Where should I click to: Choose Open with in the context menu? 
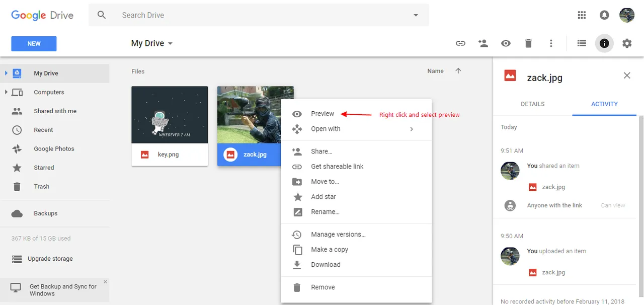tap(357, 129)
